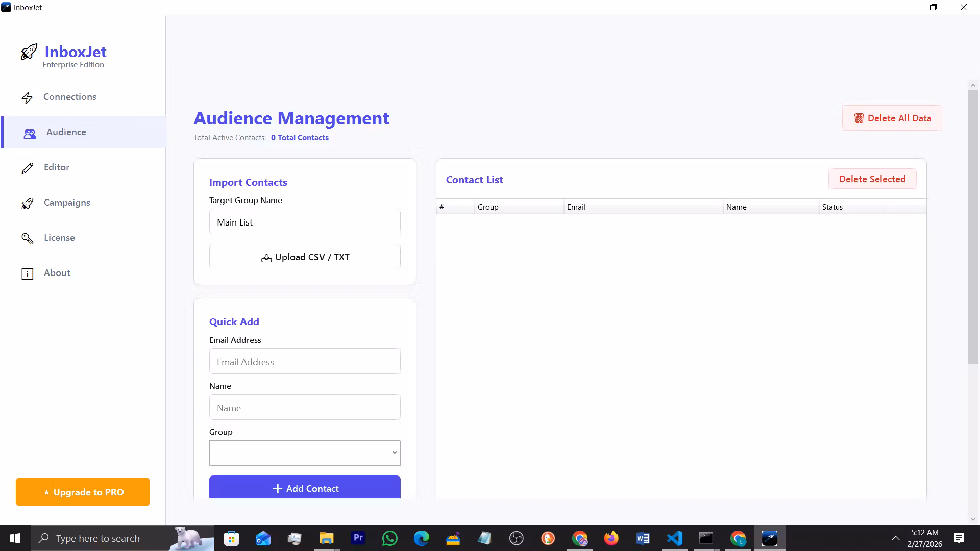
Task: Open DuckDuckGo browser from taskbar
Action: pos(548,538)
